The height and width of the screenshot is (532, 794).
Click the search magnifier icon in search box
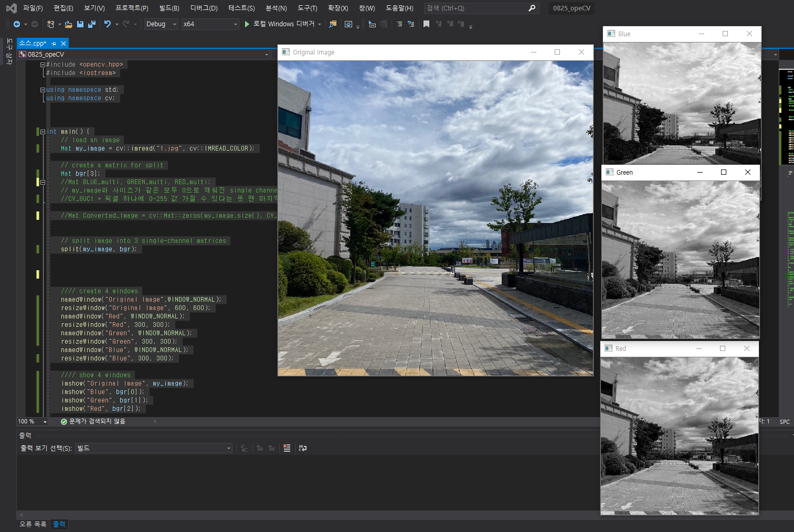click(x=532, y=8)
